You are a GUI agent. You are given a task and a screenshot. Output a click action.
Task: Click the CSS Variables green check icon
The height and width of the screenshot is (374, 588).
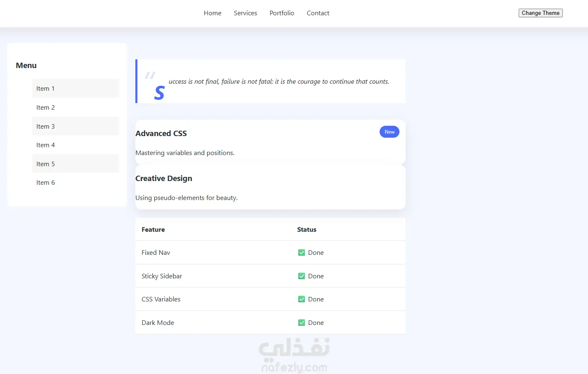click(x=302, y=299)
